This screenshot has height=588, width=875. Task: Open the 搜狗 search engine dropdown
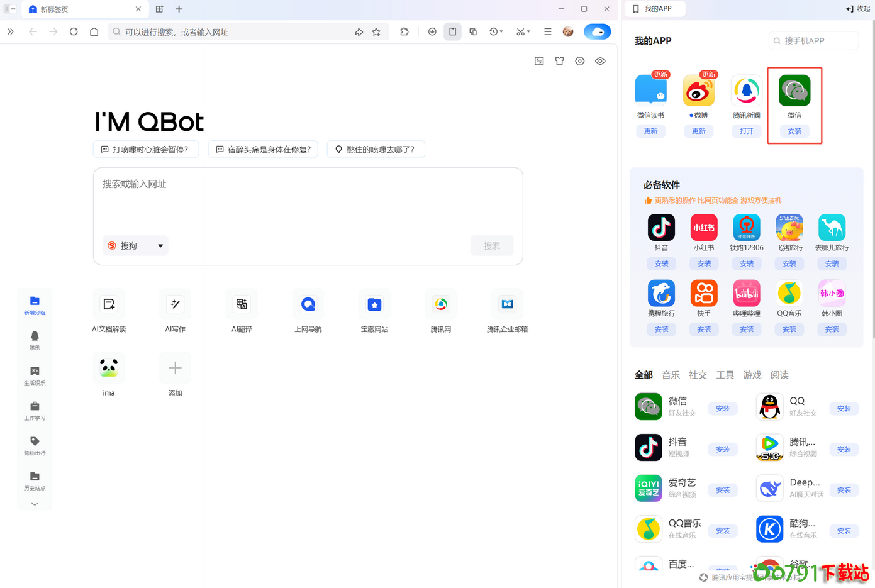pos(135,245)
